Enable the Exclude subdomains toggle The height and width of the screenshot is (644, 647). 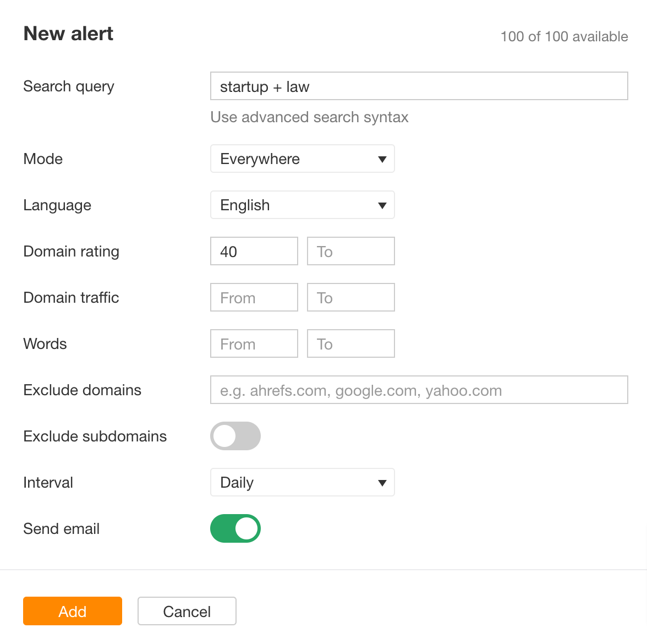coord(235,436)
